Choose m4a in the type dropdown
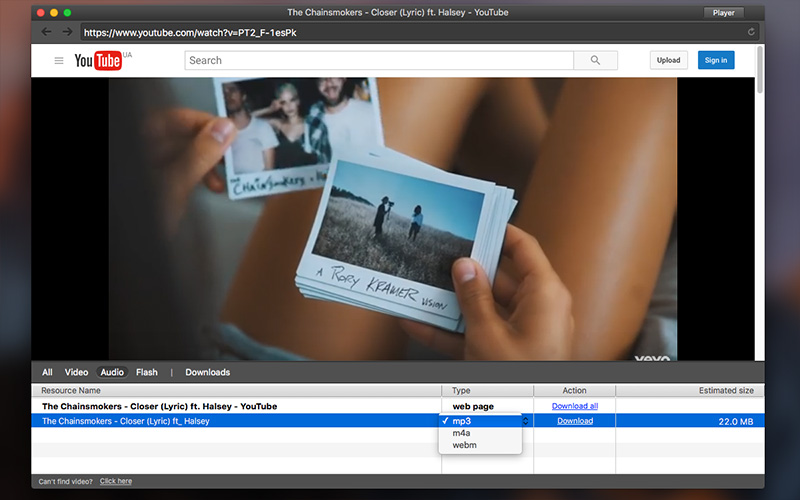This screenshot has height=500, width=800. (480, 433)
